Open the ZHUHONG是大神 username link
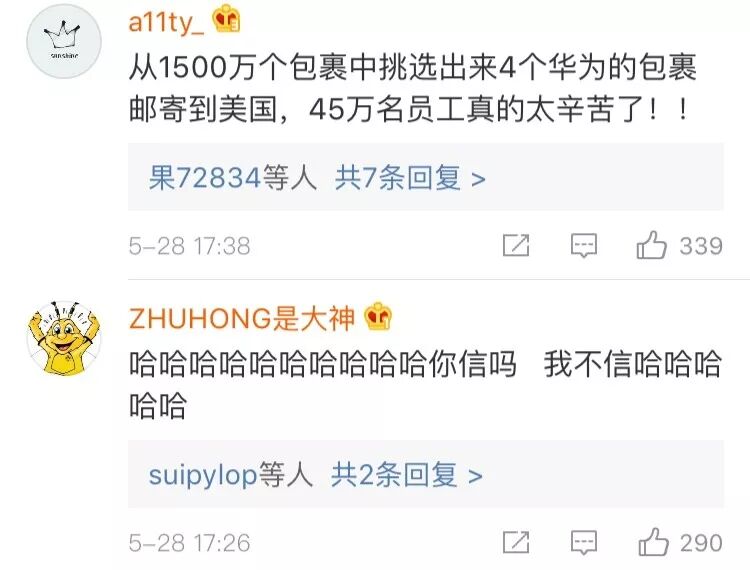This screenshot has width=750, height=570. point(242,318)
